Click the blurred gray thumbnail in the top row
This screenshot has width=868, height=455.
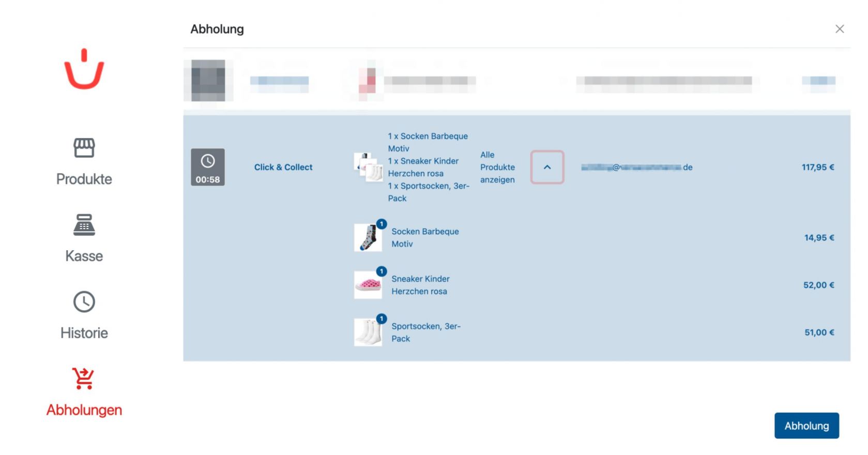coord(208,80)
